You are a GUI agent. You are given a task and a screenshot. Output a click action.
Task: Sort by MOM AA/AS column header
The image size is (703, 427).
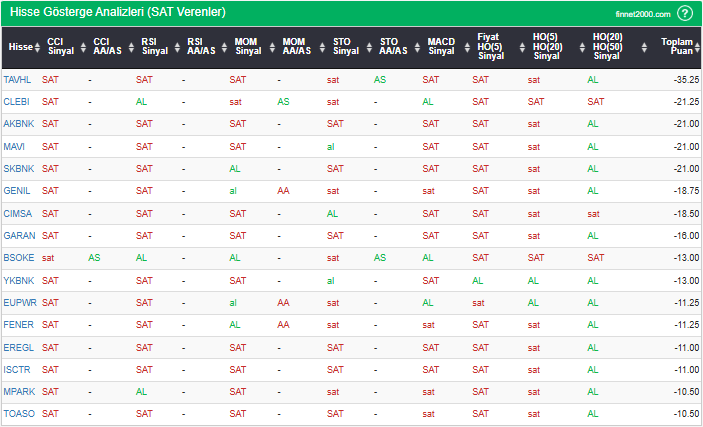tap(294, 47)
